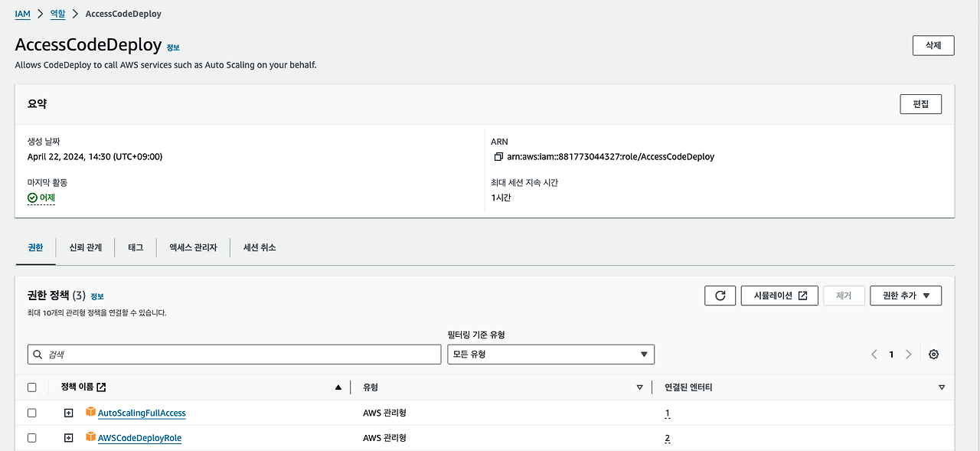Go to the previous page of policies
Screen dimensions: 980x451
coord(874,355)
